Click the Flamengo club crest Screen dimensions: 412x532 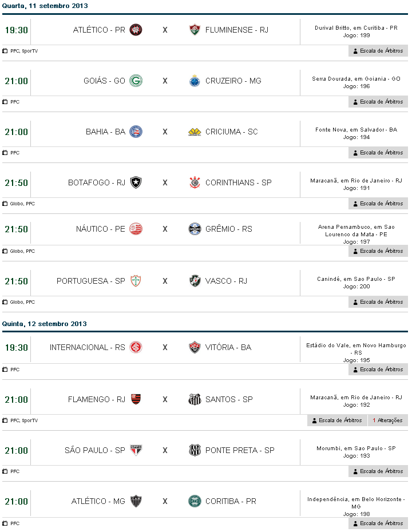pyautogui.click(x=136, y=399)
